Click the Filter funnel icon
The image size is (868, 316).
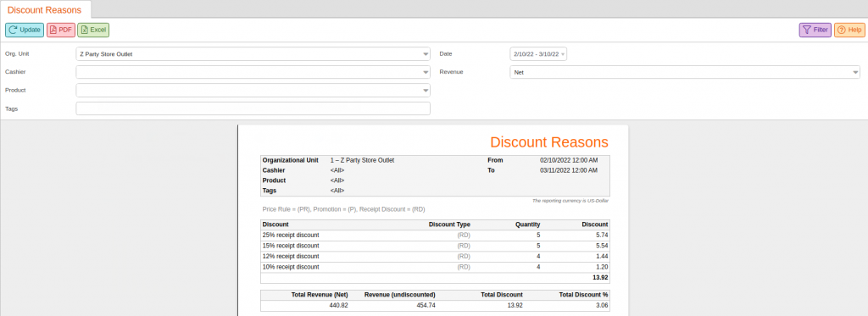point(807,30)
